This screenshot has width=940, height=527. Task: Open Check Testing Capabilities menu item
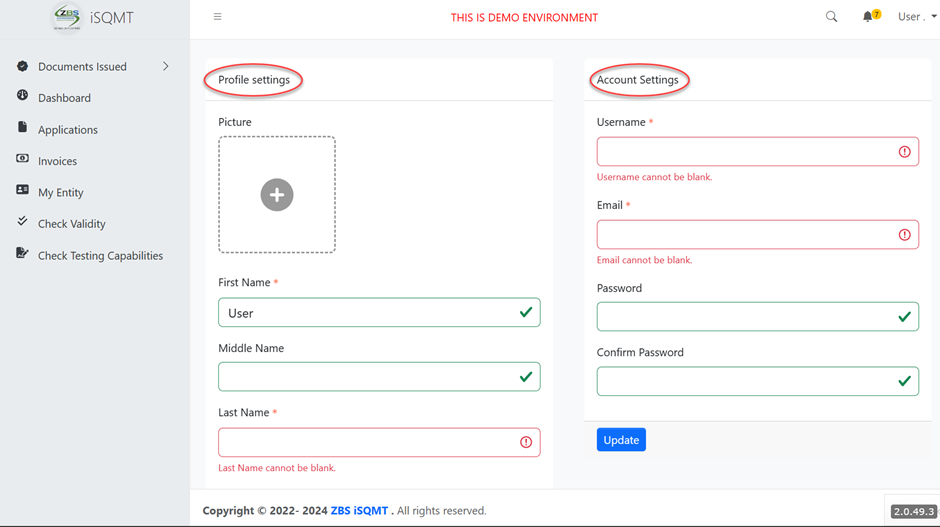[x=100, y=256]
